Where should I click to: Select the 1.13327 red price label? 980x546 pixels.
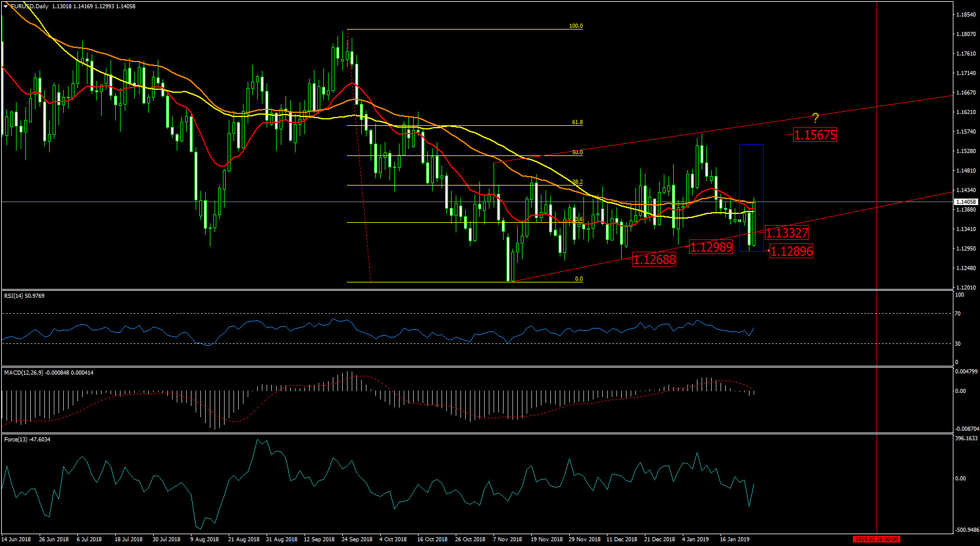pyautogui.click(x=787, y=233)
